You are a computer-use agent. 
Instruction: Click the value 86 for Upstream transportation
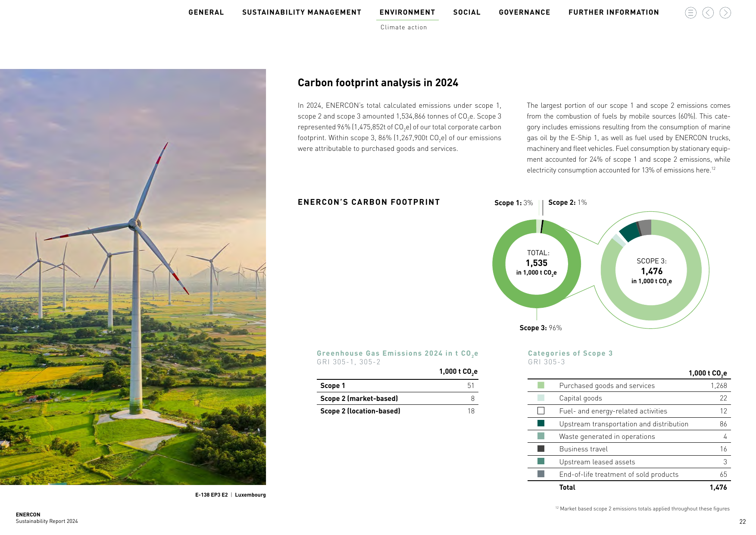click(723, 424)
